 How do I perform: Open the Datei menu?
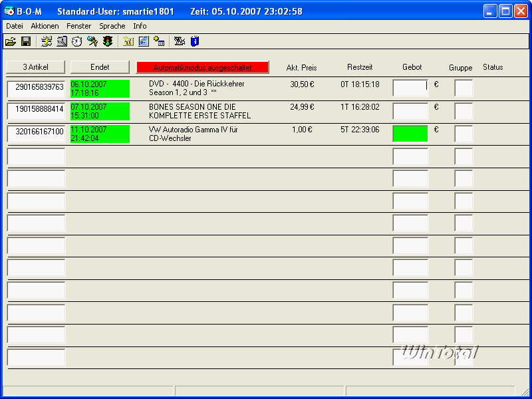point(15,26)
